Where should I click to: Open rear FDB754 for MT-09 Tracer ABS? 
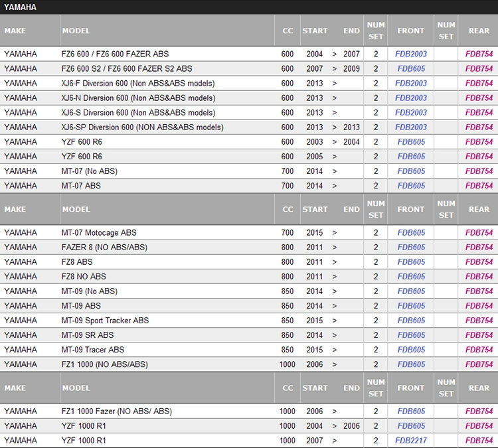(479, 349)
